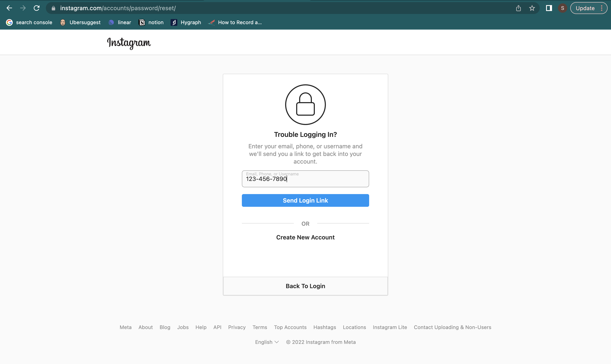
Task: Open Chrome three-dot menu
Action: click(602, 8)
